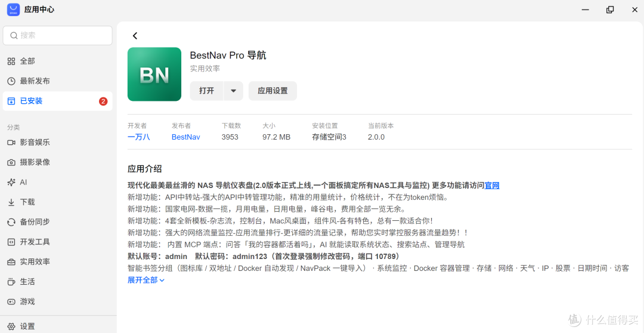
Task: Browse the 下载 category
Action: [x=57, y=202]
